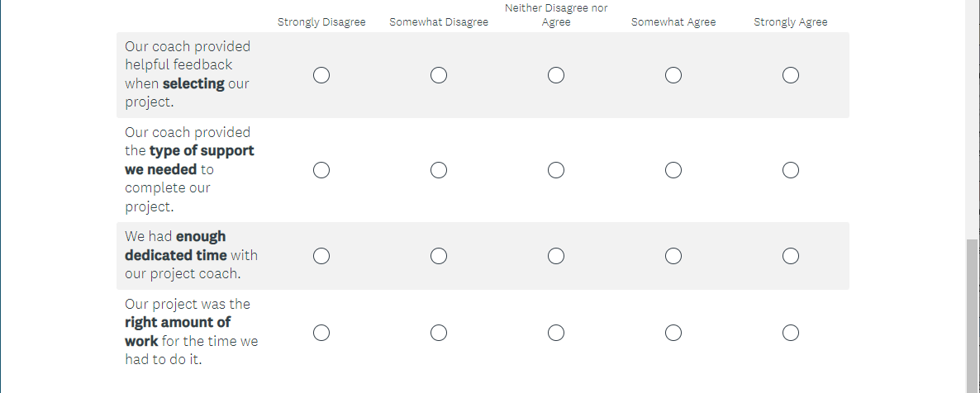Viewport: 980px width, 393px height.
Task: Mark Strongly Disagree for type of support needed
Action: tap(321, 170)
